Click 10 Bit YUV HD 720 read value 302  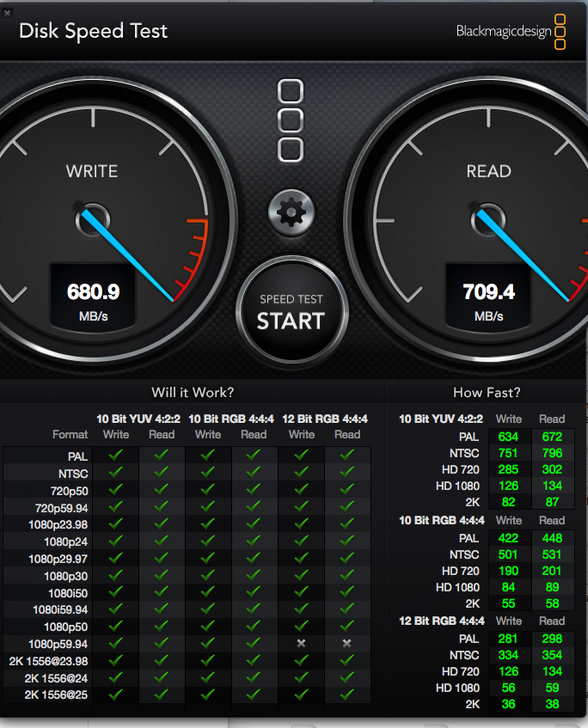(x=552, y=469)
